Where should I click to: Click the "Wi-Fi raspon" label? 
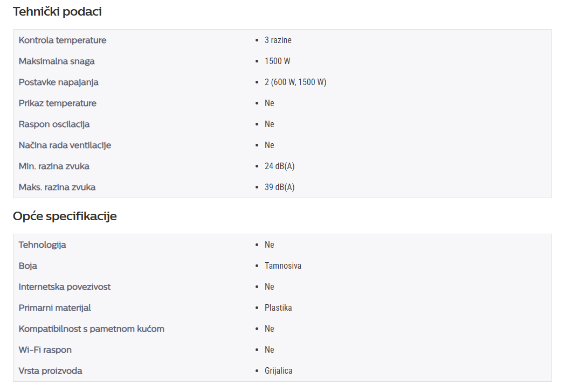[45, 350]
